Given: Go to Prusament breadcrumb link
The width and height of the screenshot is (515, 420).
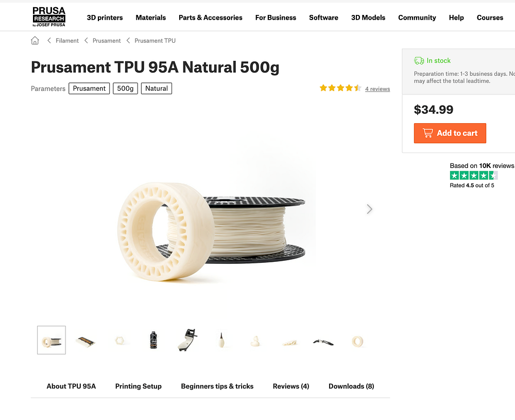Looking at the screenshot, I should (x=107, y=40).
